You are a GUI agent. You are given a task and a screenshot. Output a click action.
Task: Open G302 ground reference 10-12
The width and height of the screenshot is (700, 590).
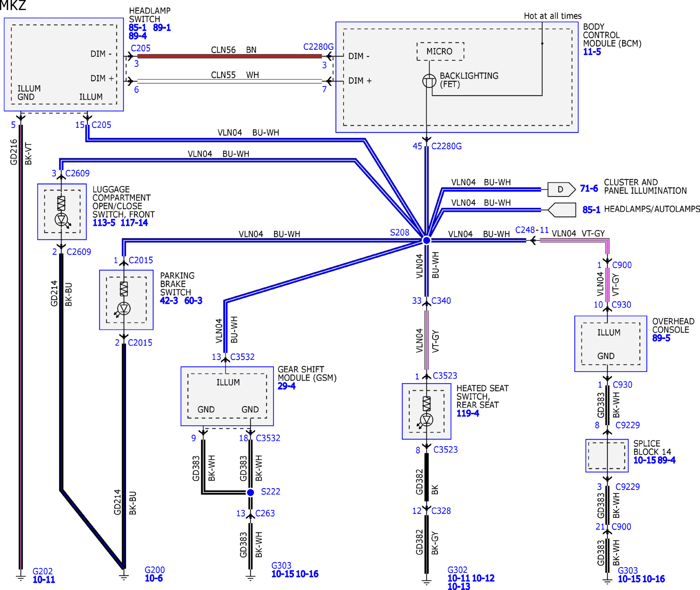click(483, 578)
